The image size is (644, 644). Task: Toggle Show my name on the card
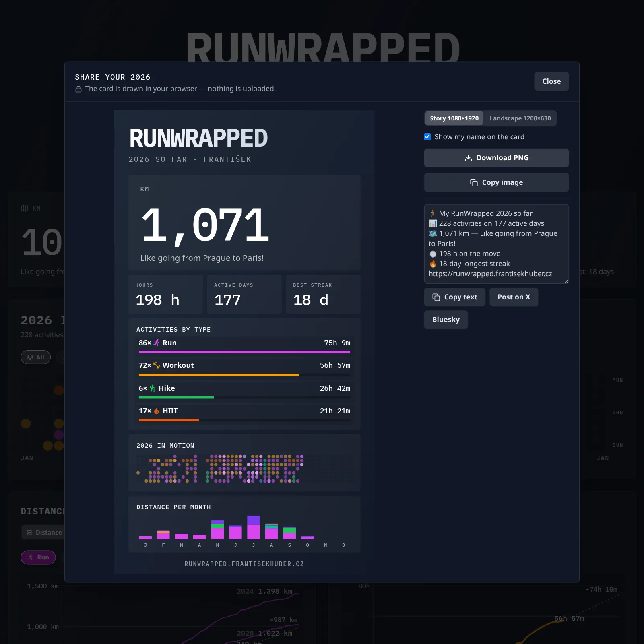click(x=427, y=137)
